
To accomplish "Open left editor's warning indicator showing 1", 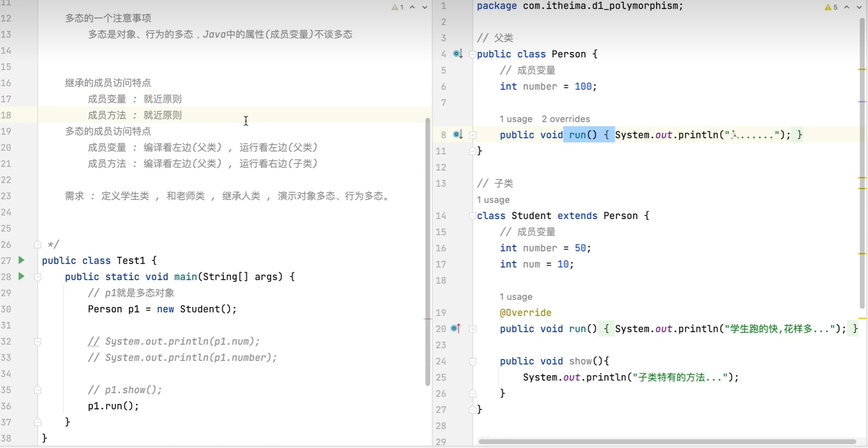I will [x=398, y=7].
